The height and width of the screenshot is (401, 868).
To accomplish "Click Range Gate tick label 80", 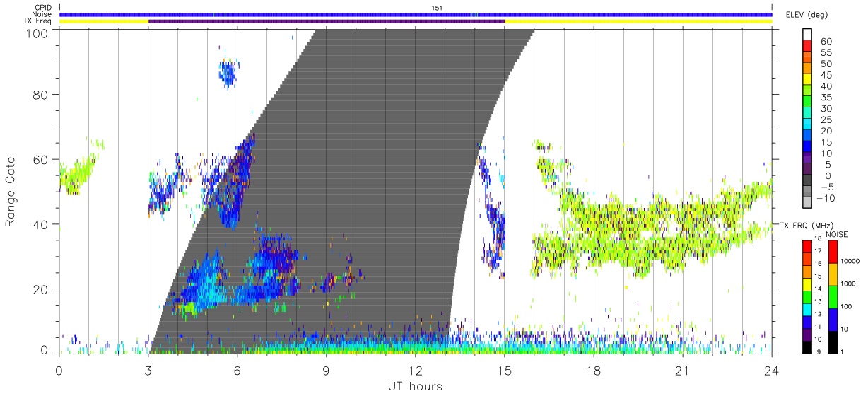I will (40, 94).
